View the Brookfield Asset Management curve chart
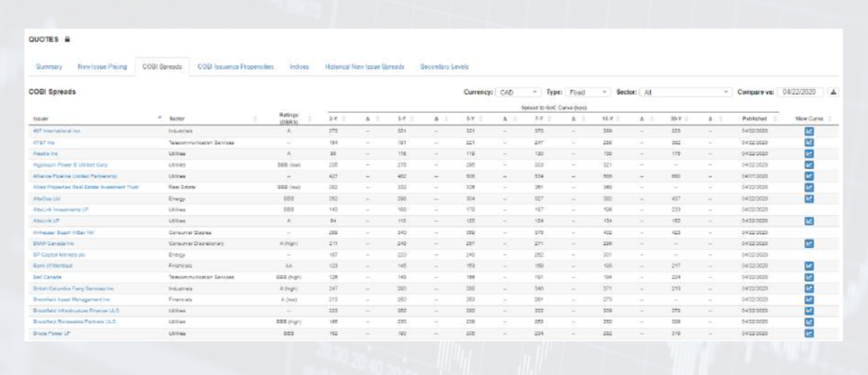 click(x=809, y=299)
